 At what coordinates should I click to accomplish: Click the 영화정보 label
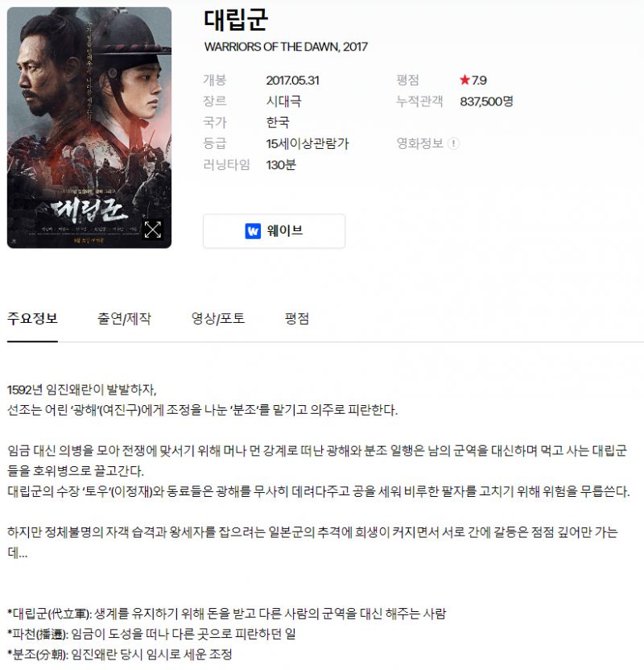pos(419,143)
